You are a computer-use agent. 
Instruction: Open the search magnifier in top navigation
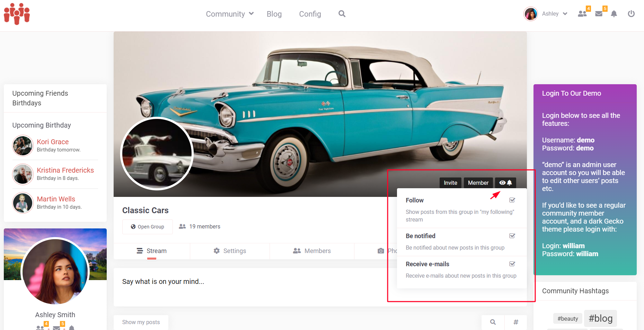coord(342,14)
